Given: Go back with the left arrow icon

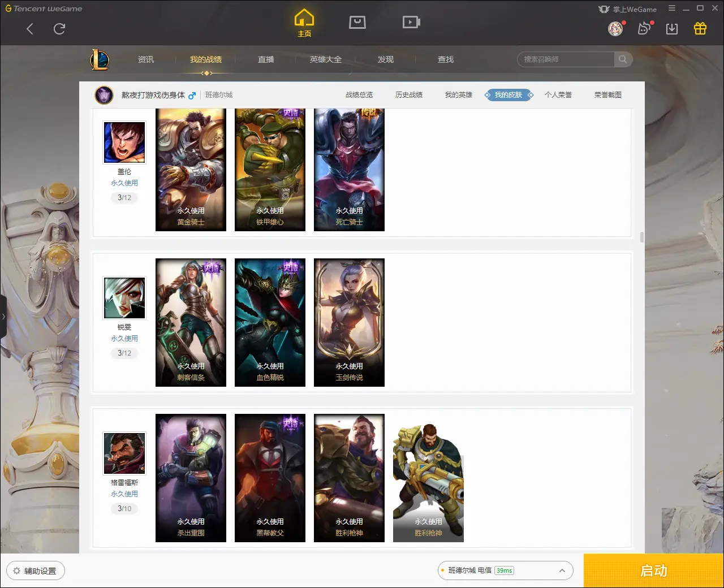Looking at the screenshot, I should [30, 29].
